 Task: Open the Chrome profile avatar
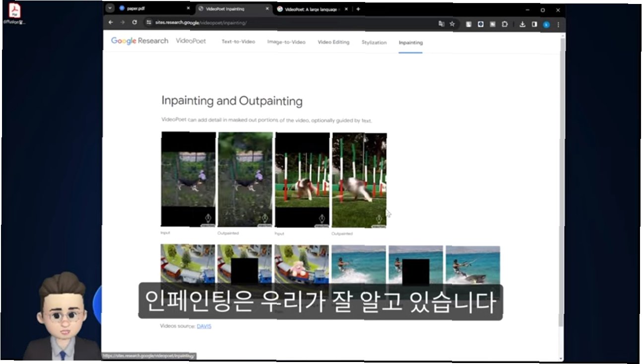click(546, 24)
